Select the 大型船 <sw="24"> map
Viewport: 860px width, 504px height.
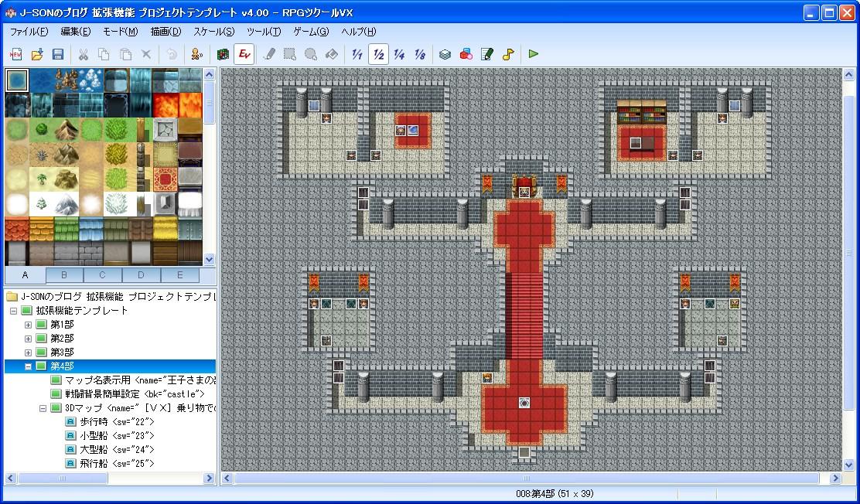click(110, 449)
